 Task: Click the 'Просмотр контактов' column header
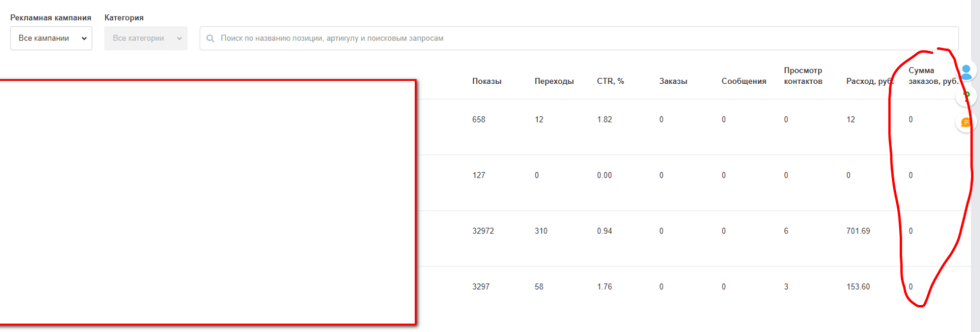803,76
